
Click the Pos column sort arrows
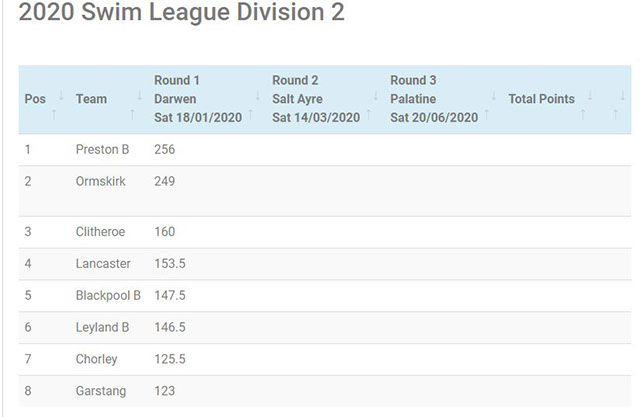57,104
